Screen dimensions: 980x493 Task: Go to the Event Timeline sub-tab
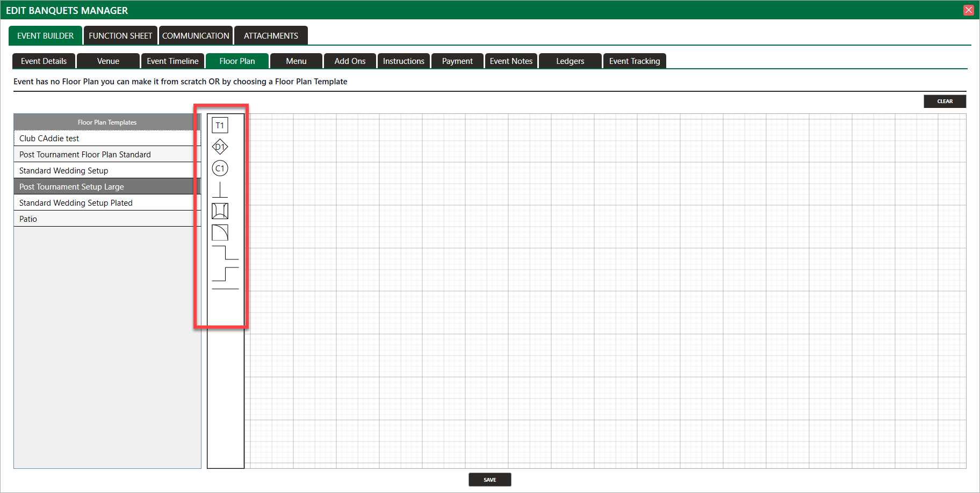point(172,61)
